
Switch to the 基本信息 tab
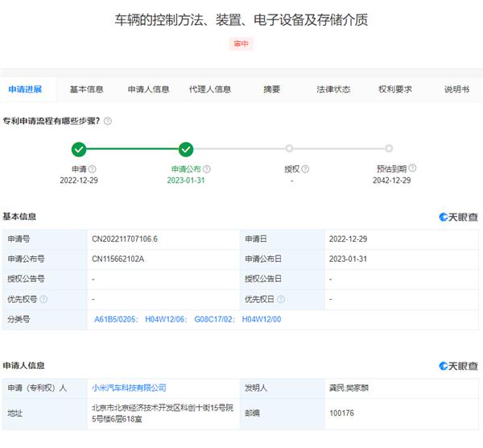(87, 89)
